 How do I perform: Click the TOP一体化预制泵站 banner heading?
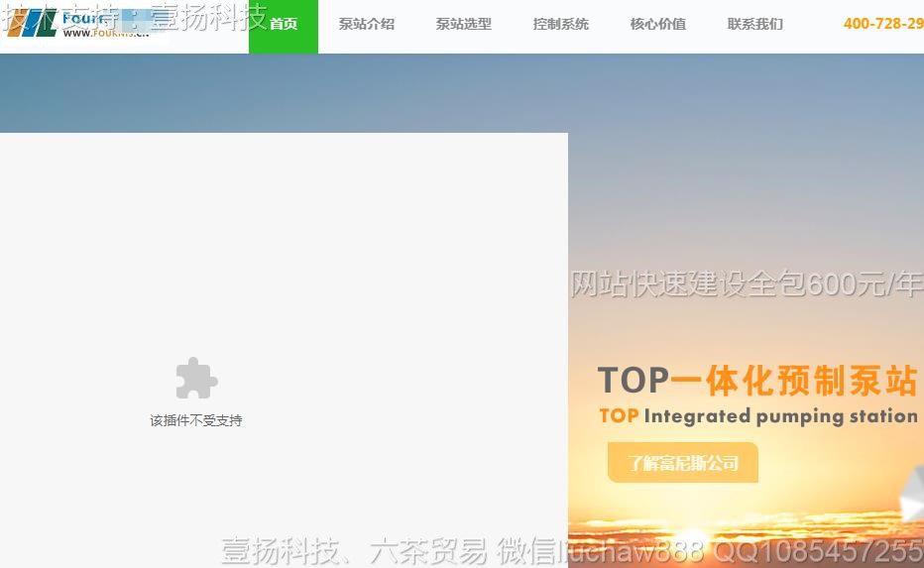pyautogui.click(x=757, y=380)
